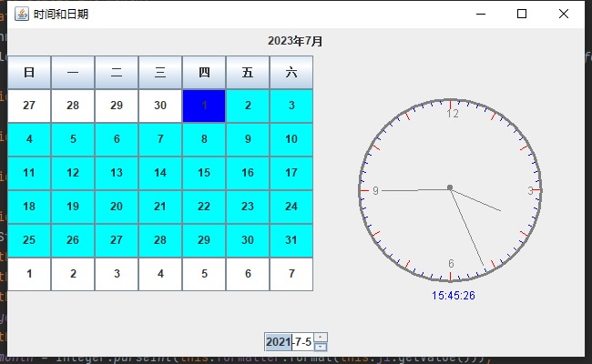This screenshot has width=592, height=364.
Task: Click the 2023年7月 month title
Action: [x=295, y=41]
